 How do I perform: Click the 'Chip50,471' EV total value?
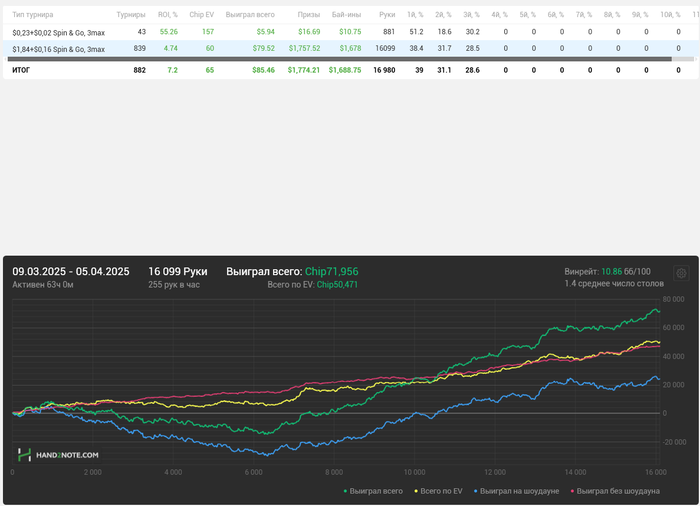click(337, 285)
